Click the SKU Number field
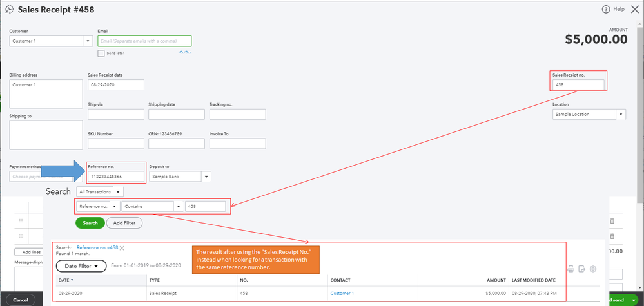Image resolution: width=644 pixels, height=306 pixels. [x=116, y=144]
